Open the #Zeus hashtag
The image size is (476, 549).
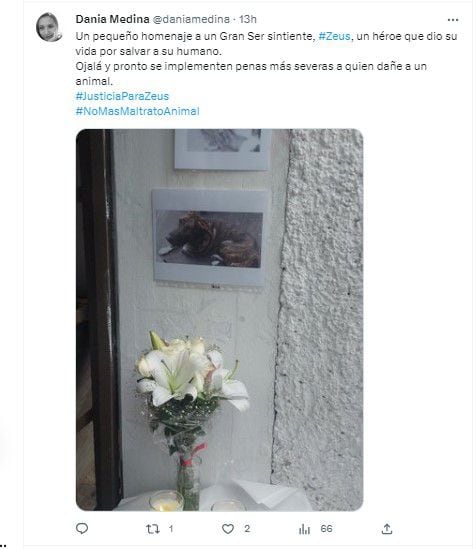[x=334, y=36]
